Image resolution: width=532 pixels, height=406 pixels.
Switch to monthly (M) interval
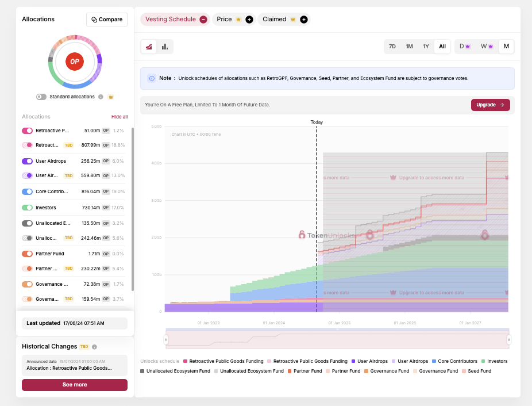506,47
